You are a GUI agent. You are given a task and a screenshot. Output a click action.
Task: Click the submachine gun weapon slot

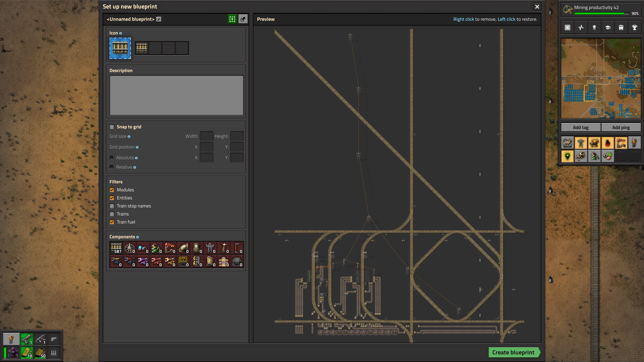40,339
